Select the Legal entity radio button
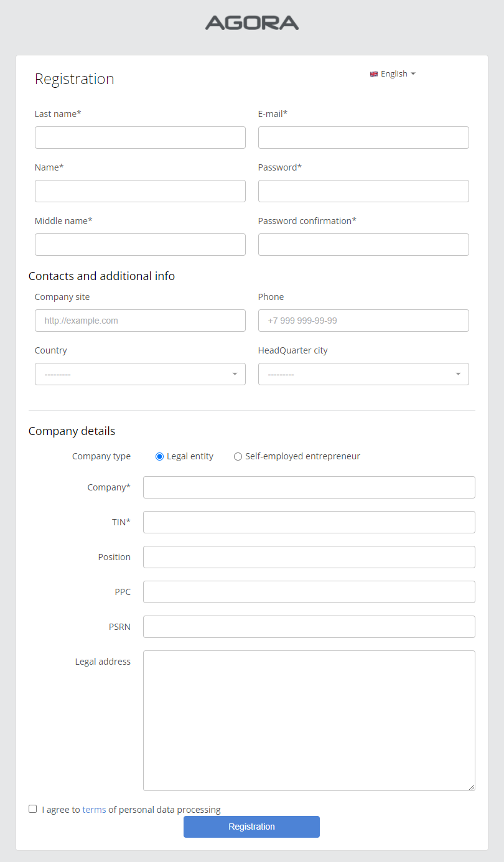The height and width of the screenshot is (862, 504). (160, 456)
